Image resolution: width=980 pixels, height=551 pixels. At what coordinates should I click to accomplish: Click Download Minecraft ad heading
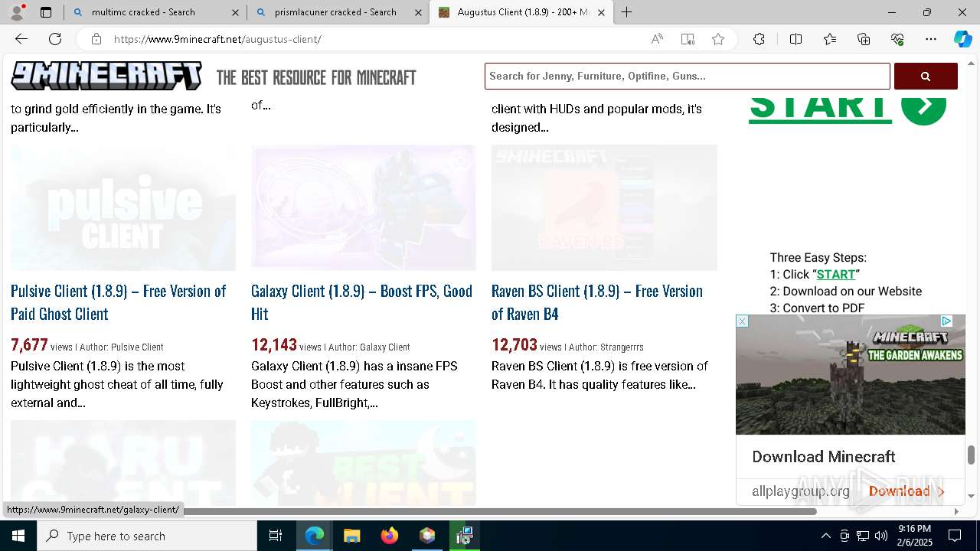[823, 457]
